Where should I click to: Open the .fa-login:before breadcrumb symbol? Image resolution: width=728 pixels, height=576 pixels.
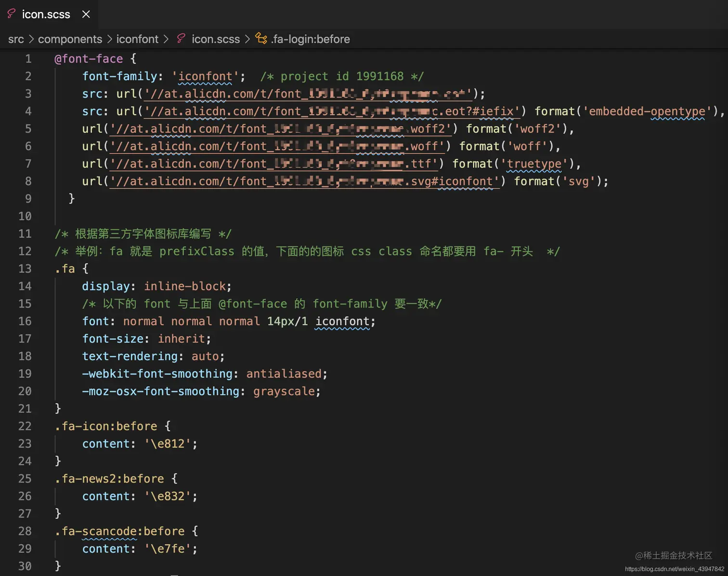(x=311, y=39)
